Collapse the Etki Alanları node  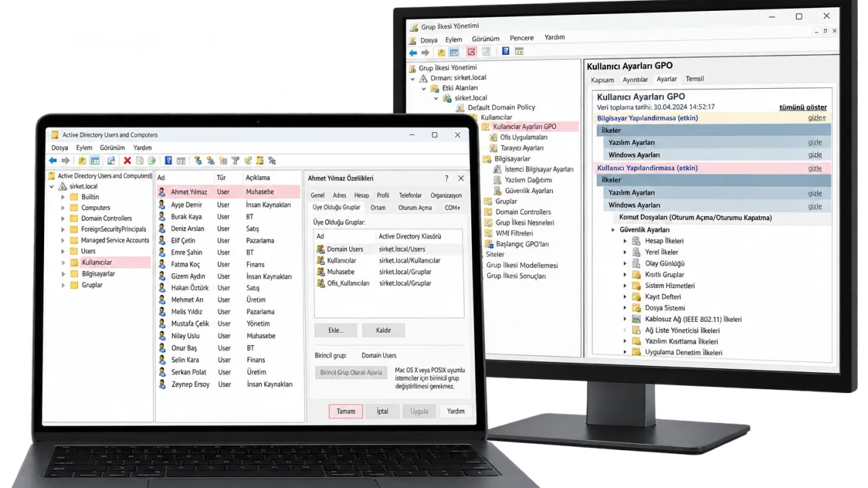[x=425, y=88]
